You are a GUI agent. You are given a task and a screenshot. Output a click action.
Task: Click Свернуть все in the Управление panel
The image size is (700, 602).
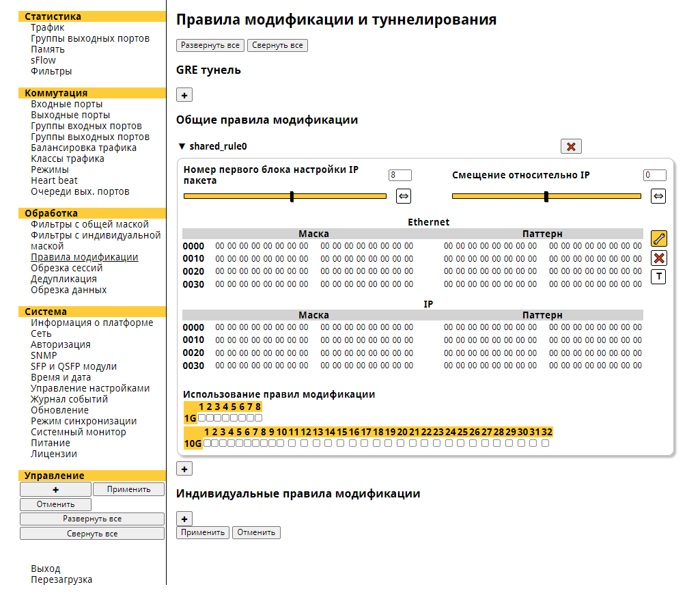92,534
